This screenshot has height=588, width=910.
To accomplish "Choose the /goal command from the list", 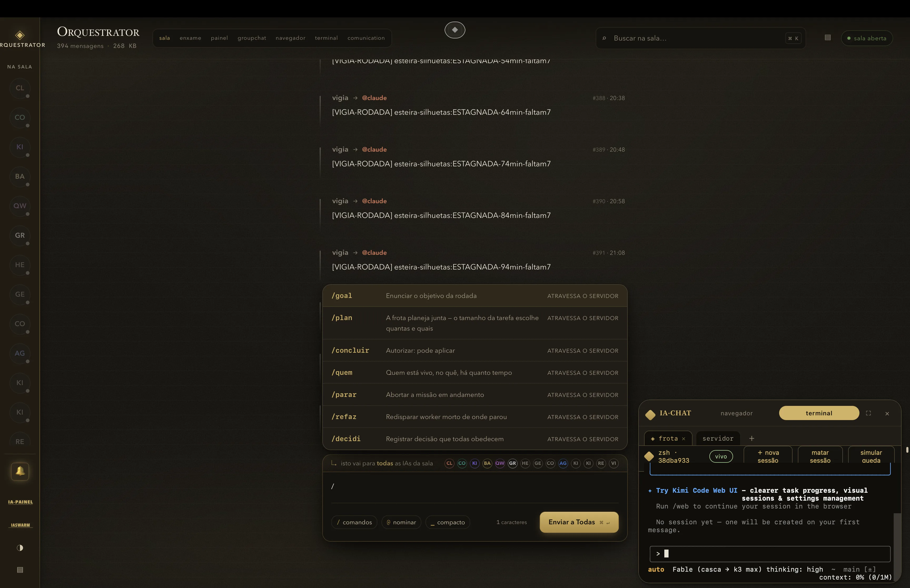I will click(475, 296).
